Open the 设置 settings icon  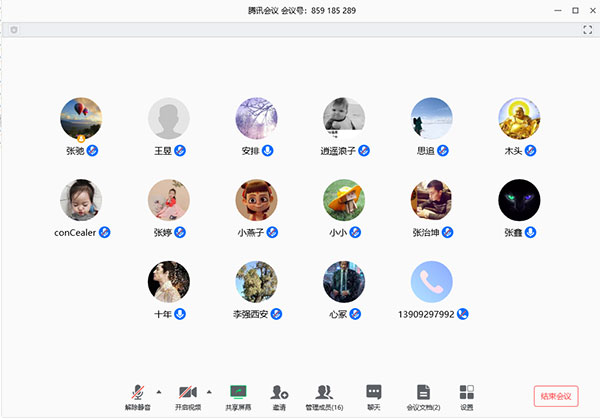(467, 392)
